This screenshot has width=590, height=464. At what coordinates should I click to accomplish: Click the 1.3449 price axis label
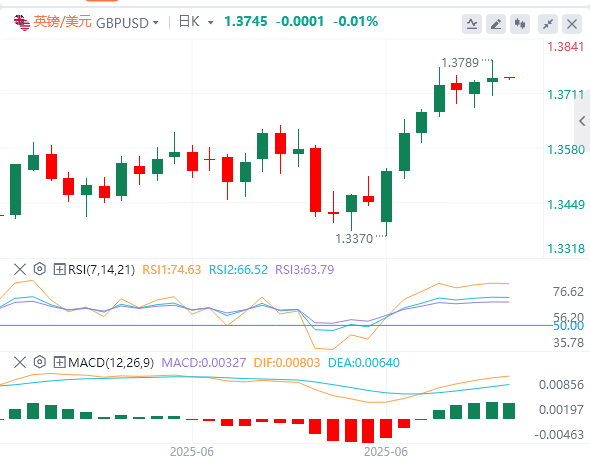[566, 205]
